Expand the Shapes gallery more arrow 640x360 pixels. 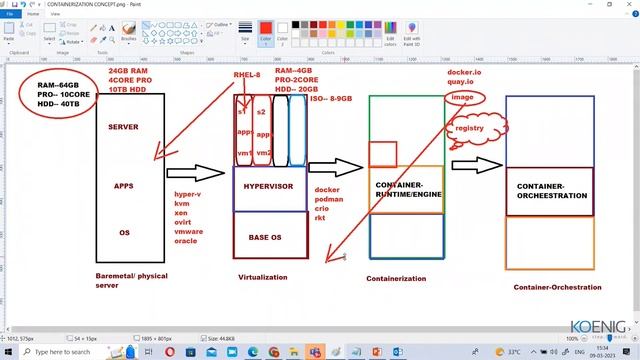(201, 41)
